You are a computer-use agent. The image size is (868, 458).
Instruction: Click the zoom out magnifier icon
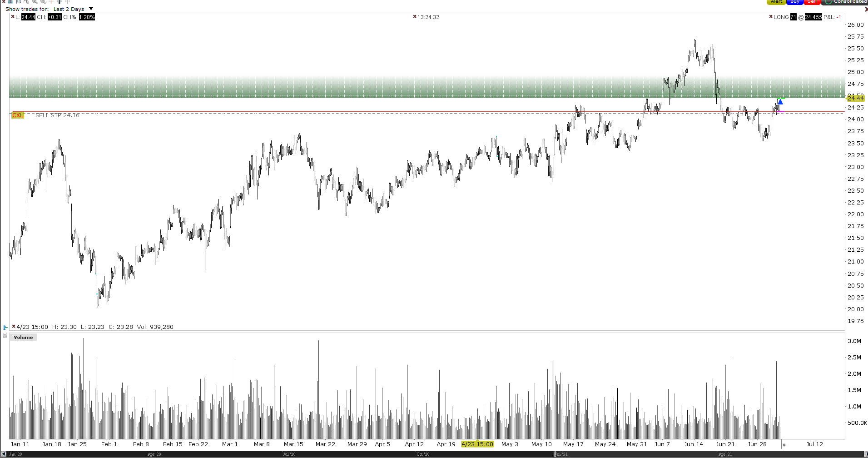click(43, 2)
